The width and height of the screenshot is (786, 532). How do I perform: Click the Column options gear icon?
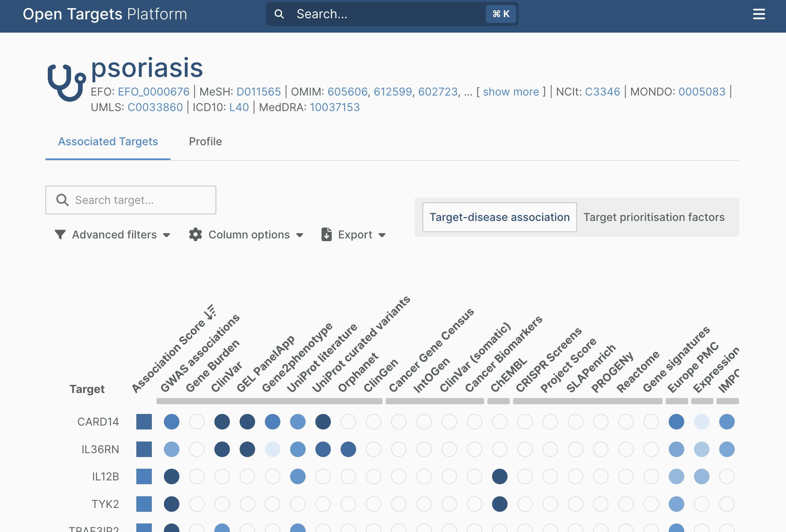[x=195, y=235]
